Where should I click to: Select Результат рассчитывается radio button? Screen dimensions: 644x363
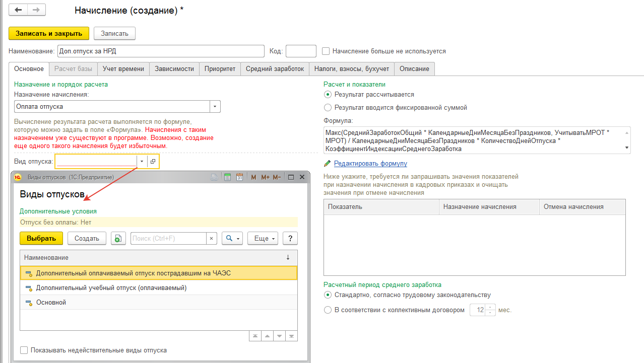328,94
